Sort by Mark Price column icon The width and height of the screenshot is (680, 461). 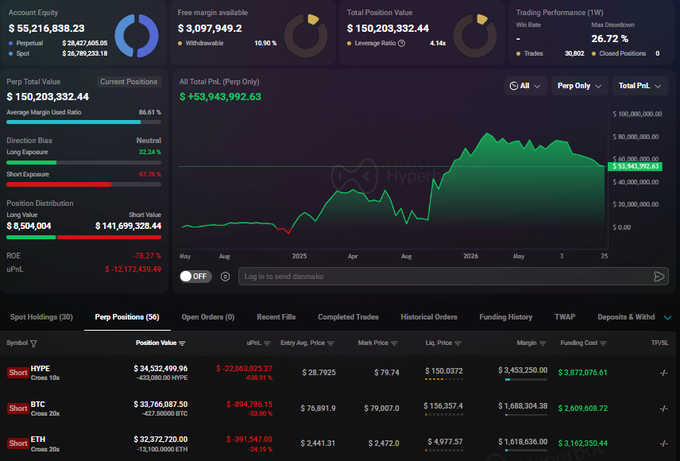click(x=394, y=343)
